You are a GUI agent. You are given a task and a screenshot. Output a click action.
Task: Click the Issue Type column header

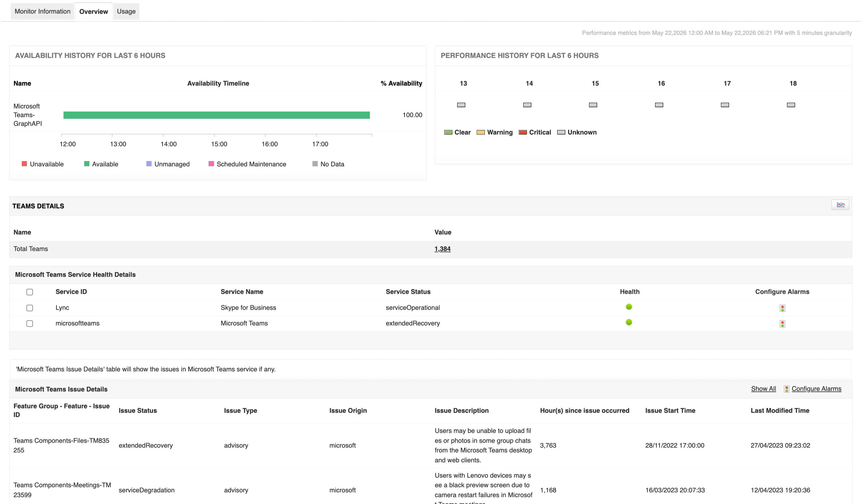coord(240,410)
